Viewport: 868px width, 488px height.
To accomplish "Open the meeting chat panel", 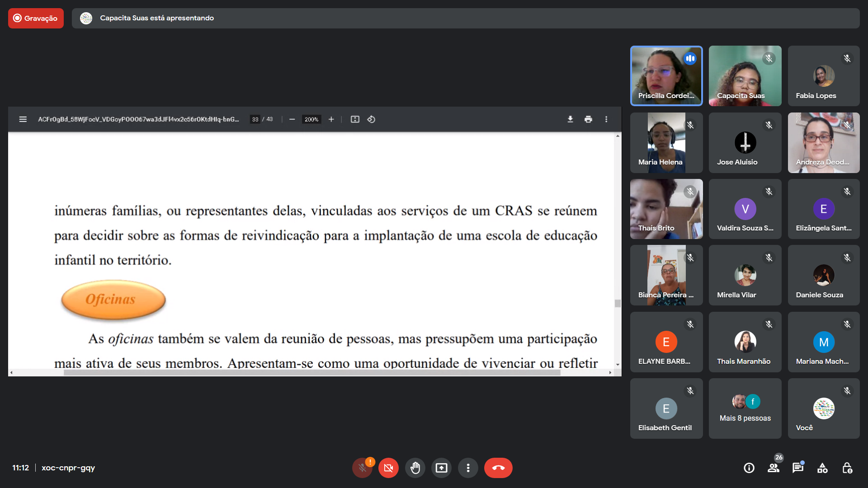I will 798,468.
